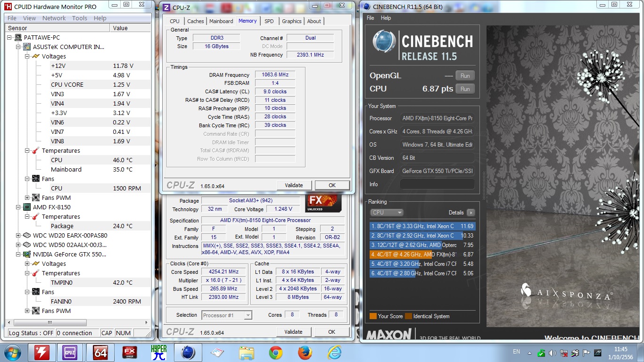This screenshot has height=362, width=644.
Task: Open the CPU-Z icon on the taskbar
Action: (70, 352)
